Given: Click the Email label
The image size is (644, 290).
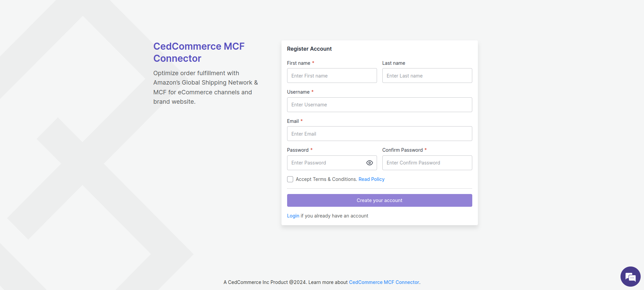Looking at the screenshot, I should [x=293, y=121].
